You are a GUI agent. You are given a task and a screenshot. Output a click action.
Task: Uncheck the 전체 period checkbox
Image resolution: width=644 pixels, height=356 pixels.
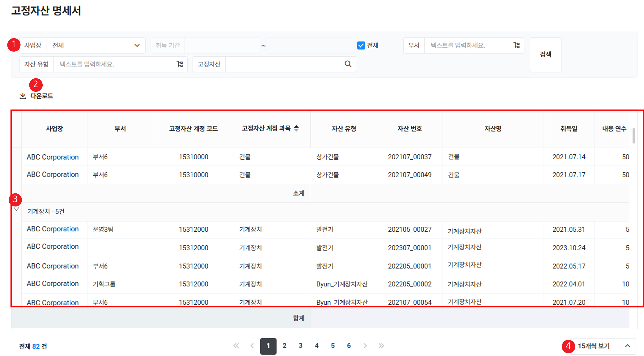coord(361,45)
